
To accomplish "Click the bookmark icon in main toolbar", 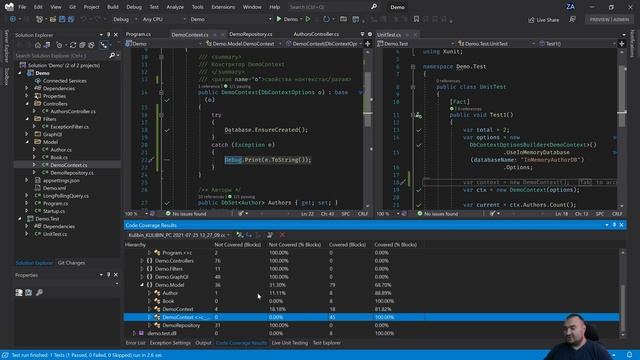I will coord(416,19).
